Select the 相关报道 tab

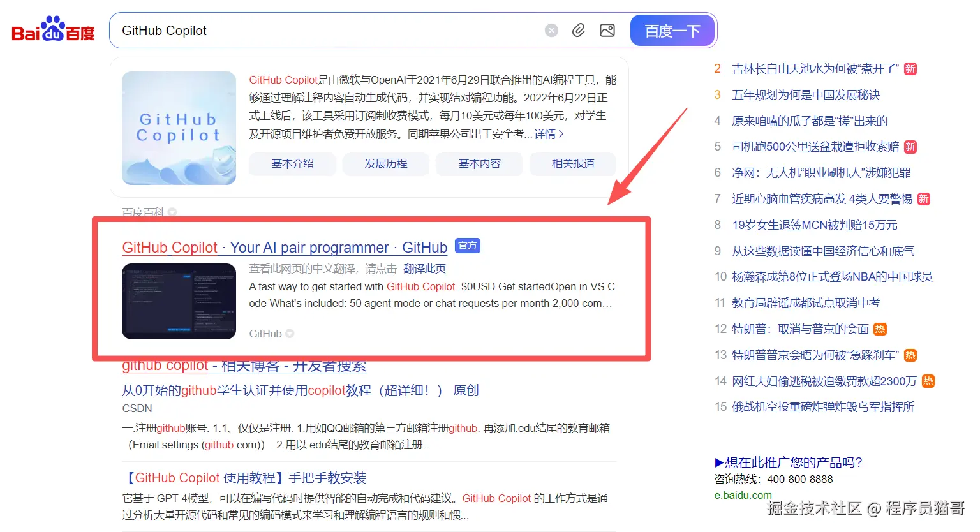click(573, 164)
